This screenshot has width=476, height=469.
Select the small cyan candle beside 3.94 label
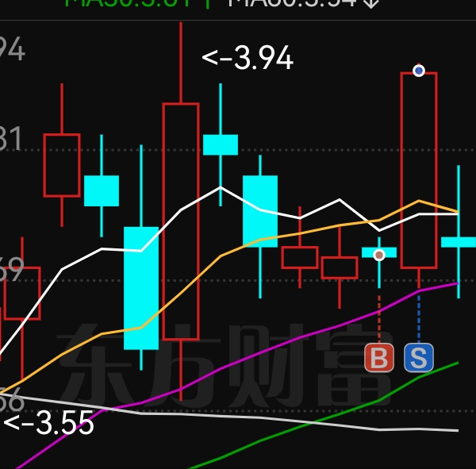[221, 145]
